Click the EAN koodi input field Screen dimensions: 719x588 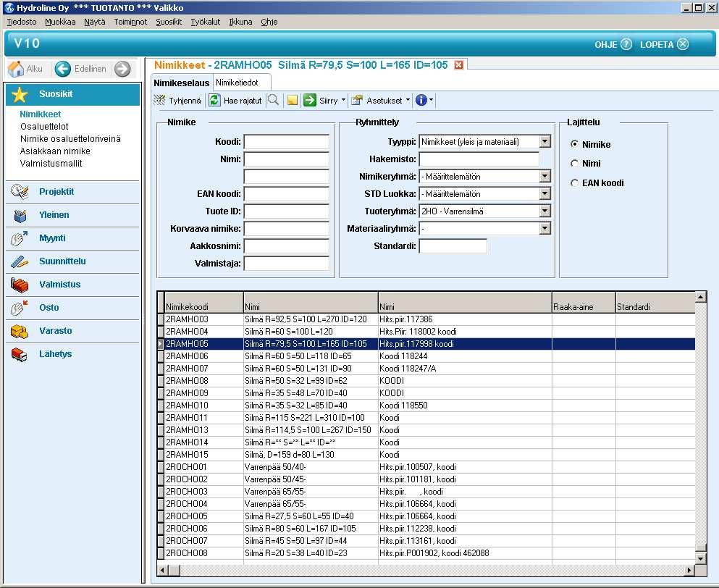point(287,194)
